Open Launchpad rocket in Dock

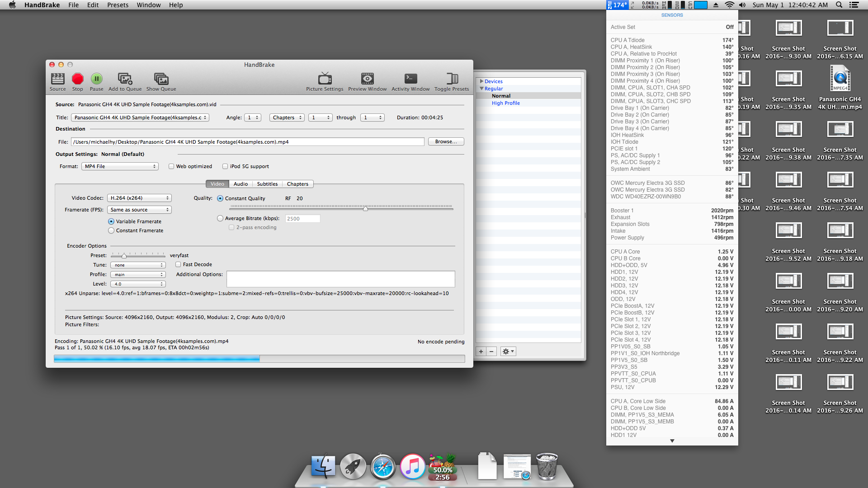353,467
